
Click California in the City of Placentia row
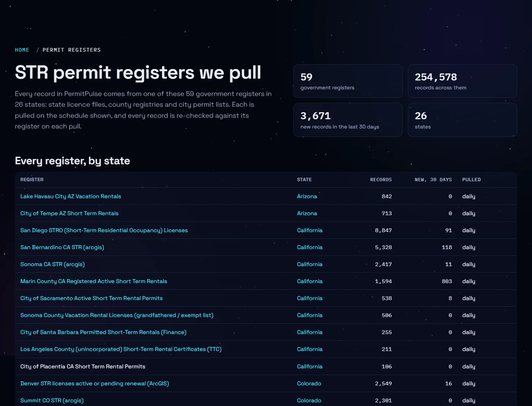tap(310, 367)
